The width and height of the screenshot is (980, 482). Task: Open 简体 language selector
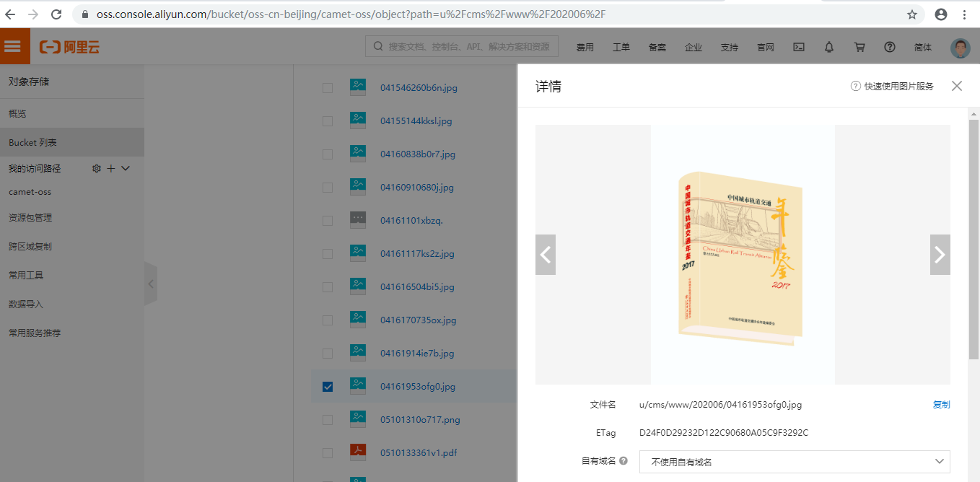(923, 48)
